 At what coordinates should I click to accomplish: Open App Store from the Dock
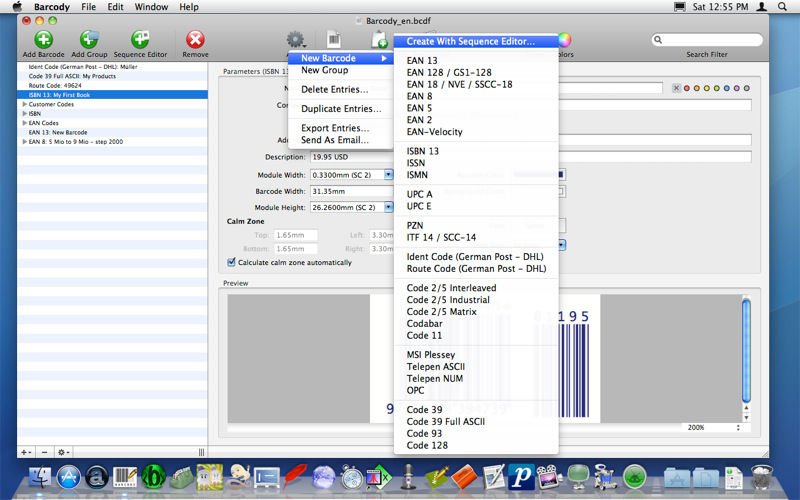(x=68, y=477)
